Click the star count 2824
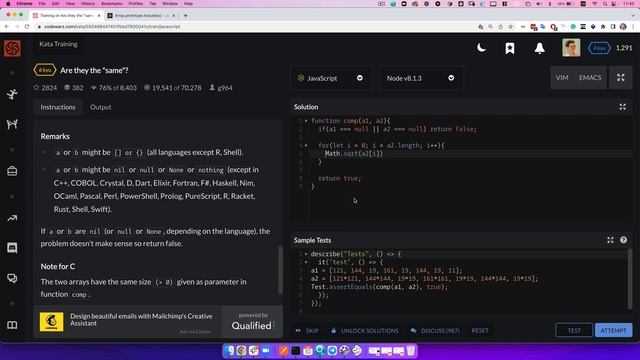 pos(45,88)
